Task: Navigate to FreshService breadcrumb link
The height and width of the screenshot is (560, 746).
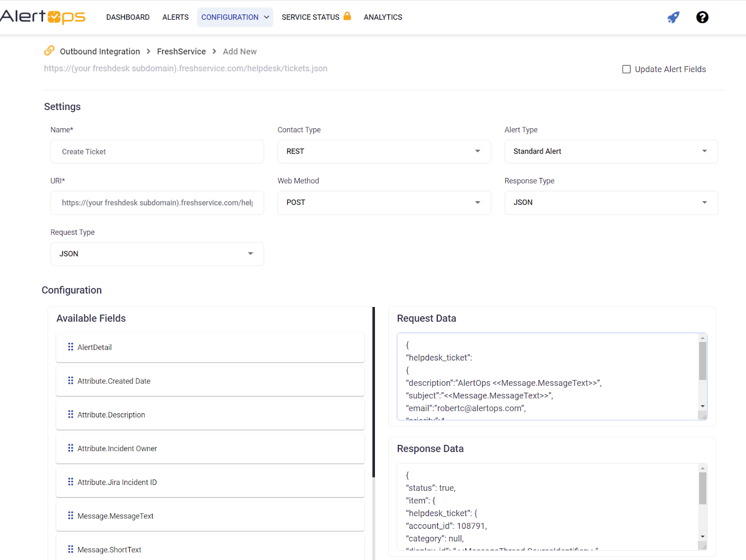Action: coord(181,52)
